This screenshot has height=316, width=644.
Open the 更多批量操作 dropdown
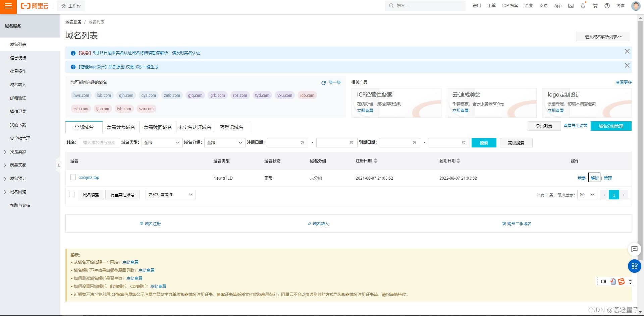tap(170, 195)
